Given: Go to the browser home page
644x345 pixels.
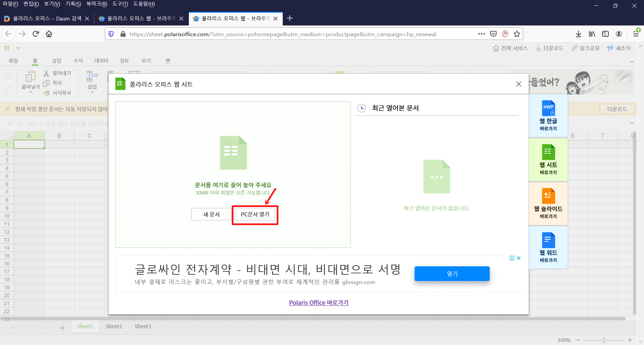Looking at the screenshot, I should [x=49, y=34].
